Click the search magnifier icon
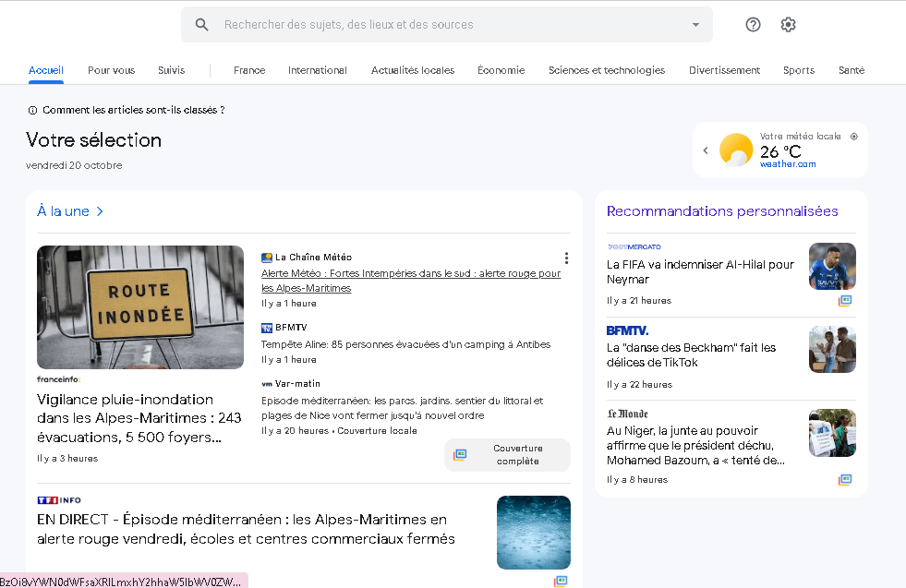 (201, 24)
